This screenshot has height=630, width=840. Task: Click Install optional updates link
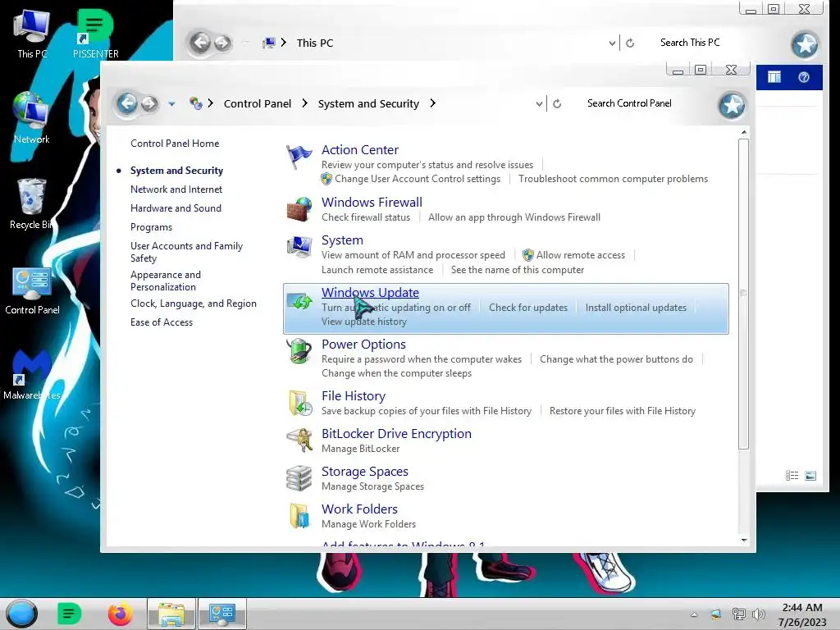pyautogui.click(x=636, y=308)
